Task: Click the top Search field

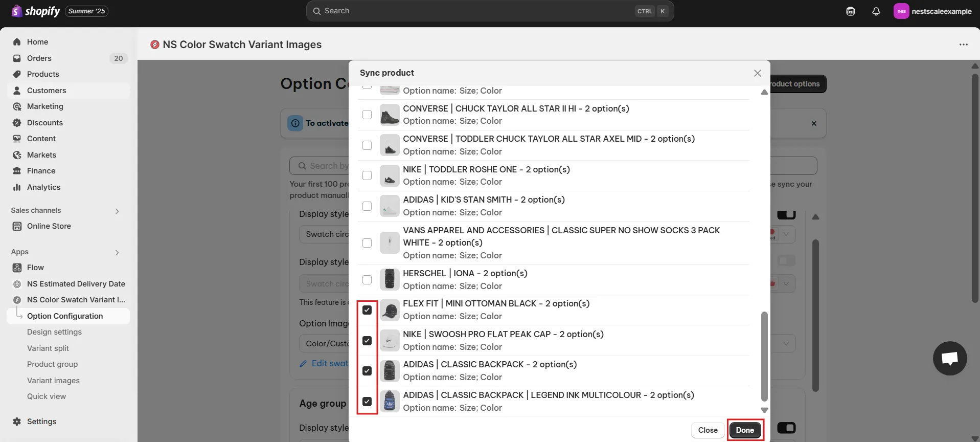Action: point(490,11)
